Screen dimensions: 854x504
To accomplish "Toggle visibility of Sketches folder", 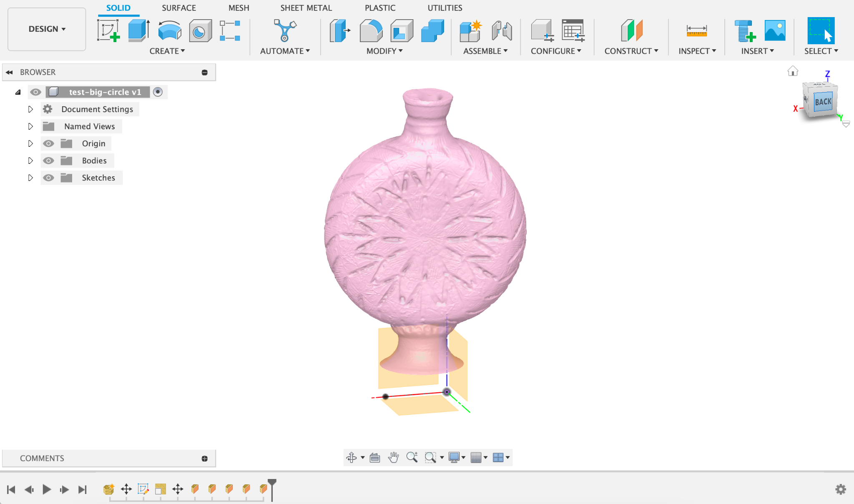I will tap(48, 178).
